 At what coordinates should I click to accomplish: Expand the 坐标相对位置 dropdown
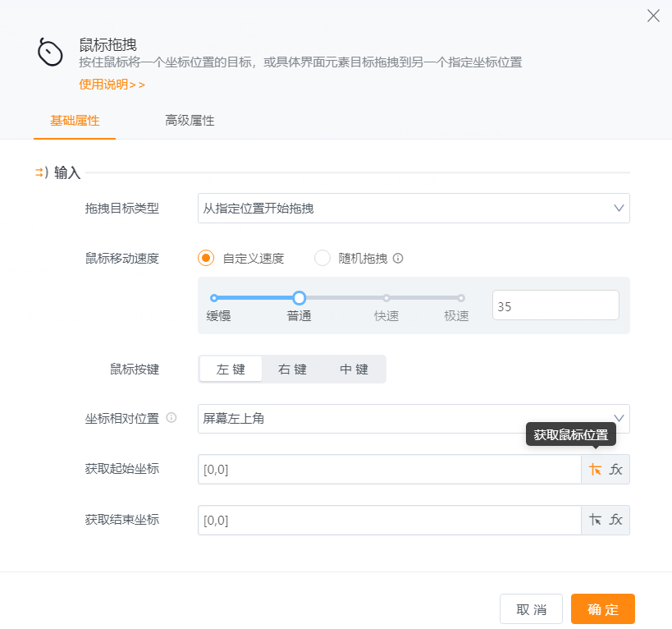414,419
